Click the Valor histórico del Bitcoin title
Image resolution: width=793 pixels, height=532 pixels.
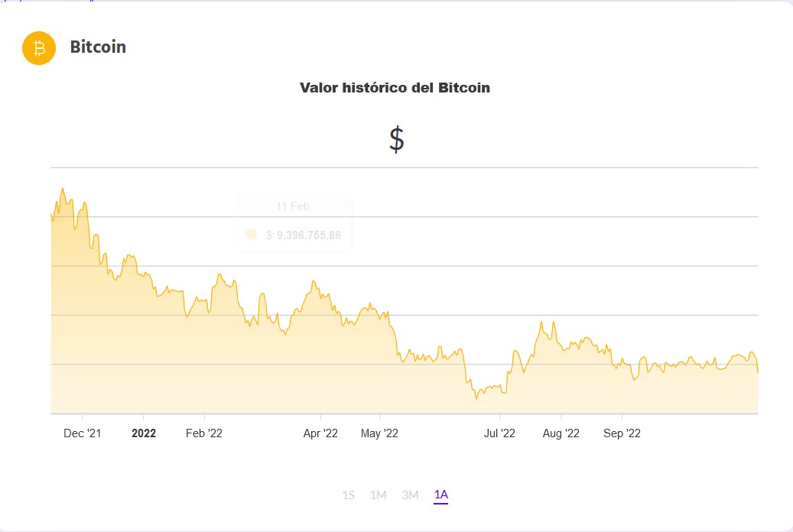tap(395, 88)
